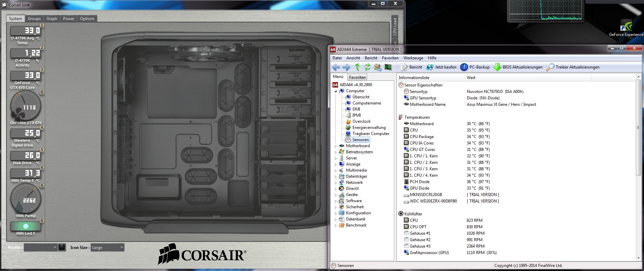Select DirectX in the tree
This screenshot has height=271, width=644.
click(x=352, y=189)
